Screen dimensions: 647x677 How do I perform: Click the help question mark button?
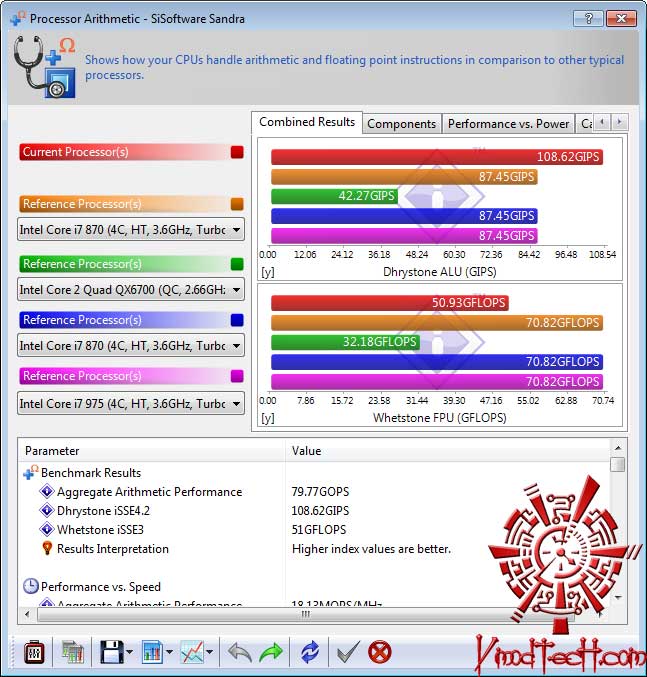588,19
